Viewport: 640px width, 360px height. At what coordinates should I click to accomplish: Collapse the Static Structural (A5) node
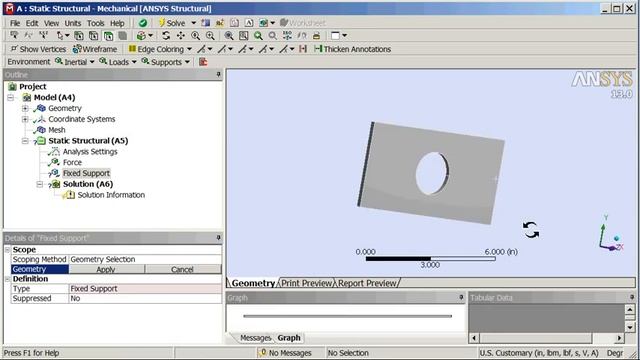point(25,141)
